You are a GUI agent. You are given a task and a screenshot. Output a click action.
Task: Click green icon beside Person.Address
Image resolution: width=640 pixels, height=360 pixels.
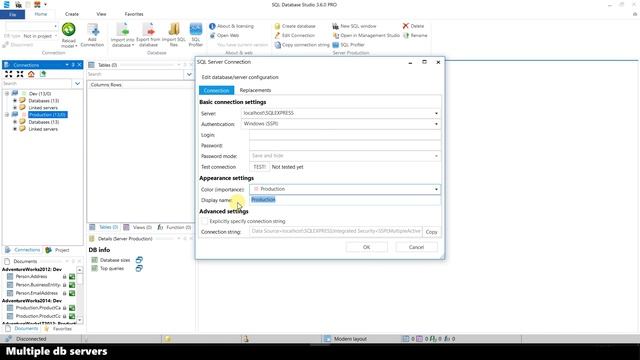tap(72, 277)
